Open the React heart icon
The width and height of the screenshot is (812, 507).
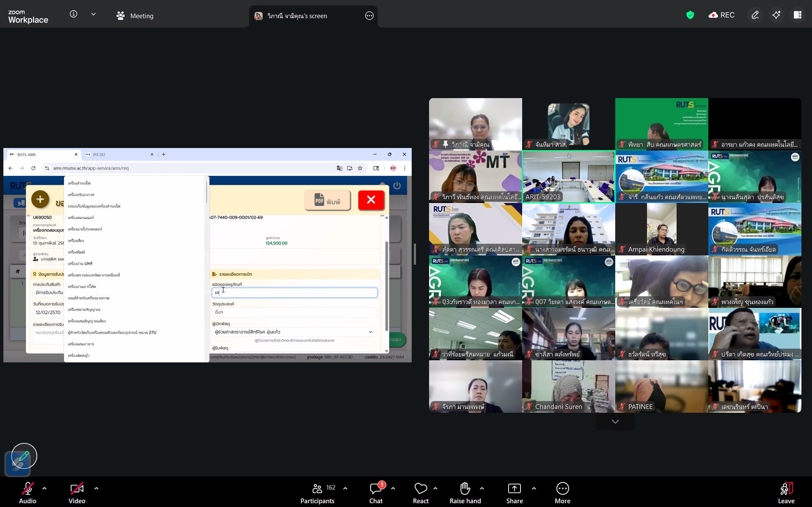pyautogui.click(x=421, y=489)
